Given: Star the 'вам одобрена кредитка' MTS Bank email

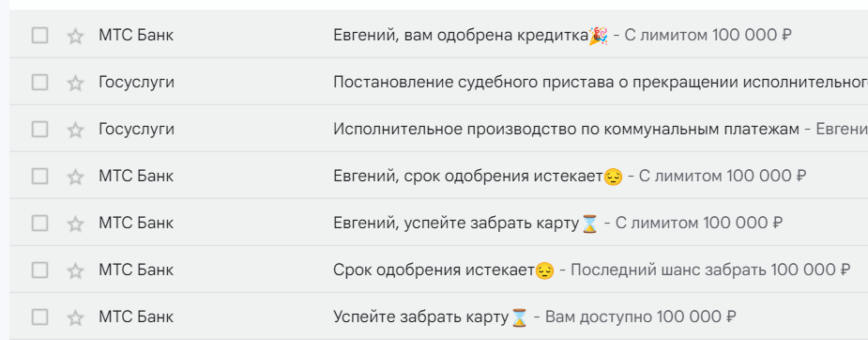Looking at the screenshot, I should [75, 36].
